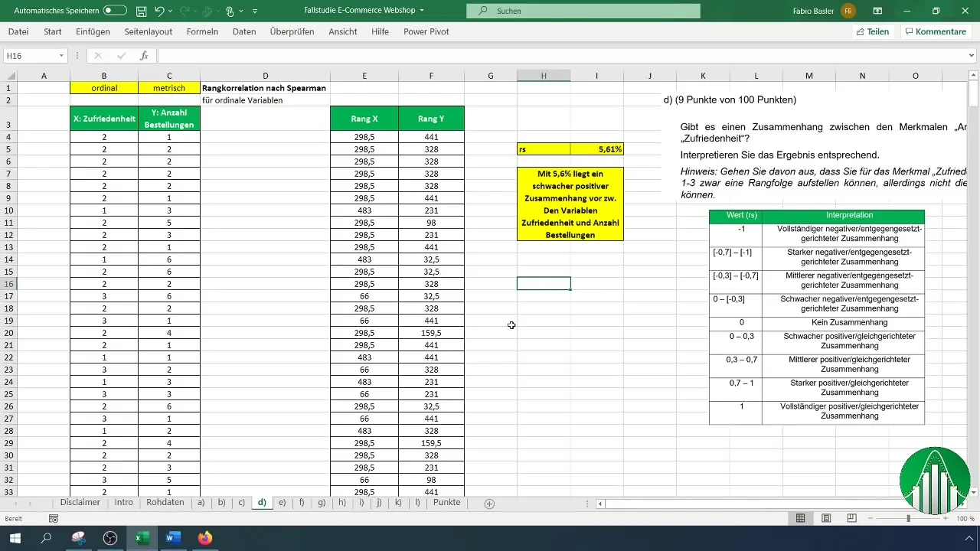Click the sheet tab scroll right arrow
980x551 pixels.
(30, 504)
